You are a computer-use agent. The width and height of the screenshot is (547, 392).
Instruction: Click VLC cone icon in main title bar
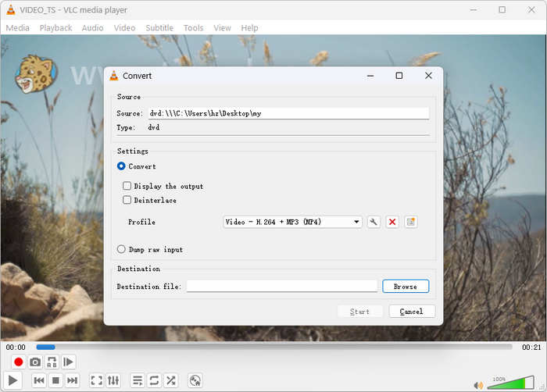click(x=11, y=10)
